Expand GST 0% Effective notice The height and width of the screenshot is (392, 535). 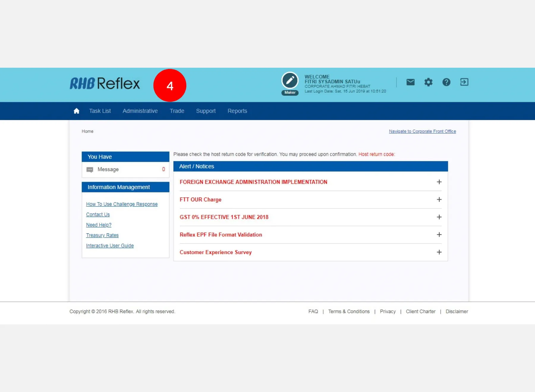[439, 217]
